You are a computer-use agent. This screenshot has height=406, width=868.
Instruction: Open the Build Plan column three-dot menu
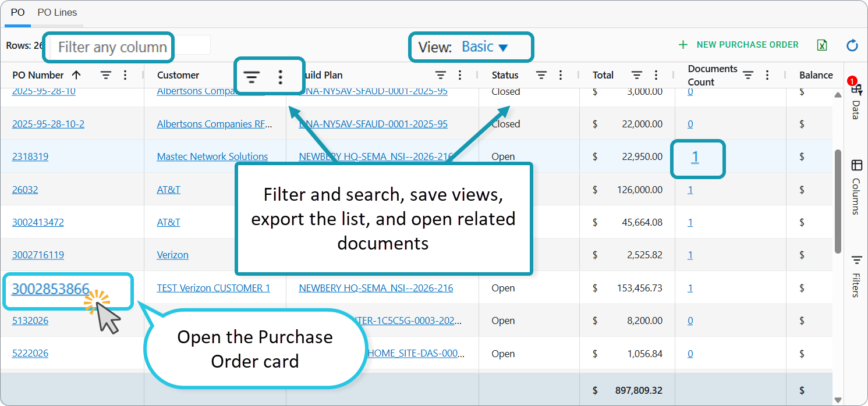click(460, 75)
